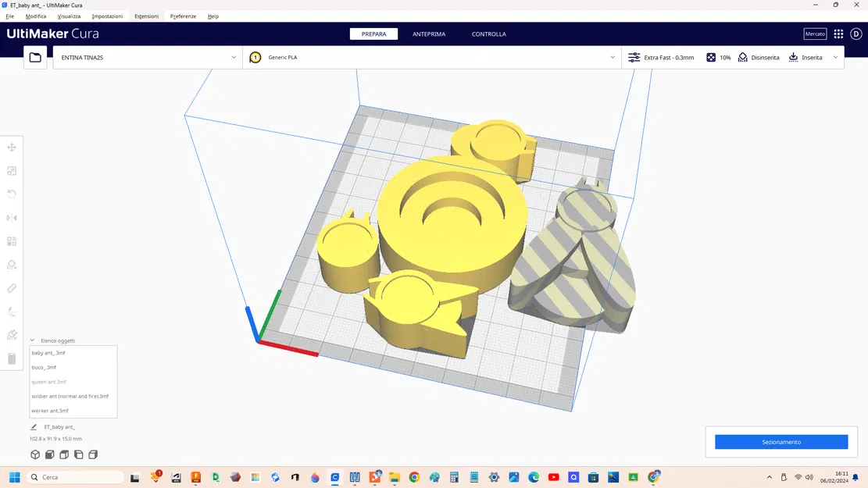Select the Mirror tool
Screen dimensions: 868x488
12,217
